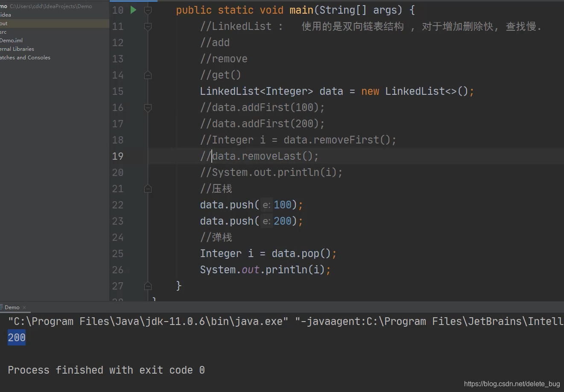Click line number 19 in the gutter

tap(118, 156)
